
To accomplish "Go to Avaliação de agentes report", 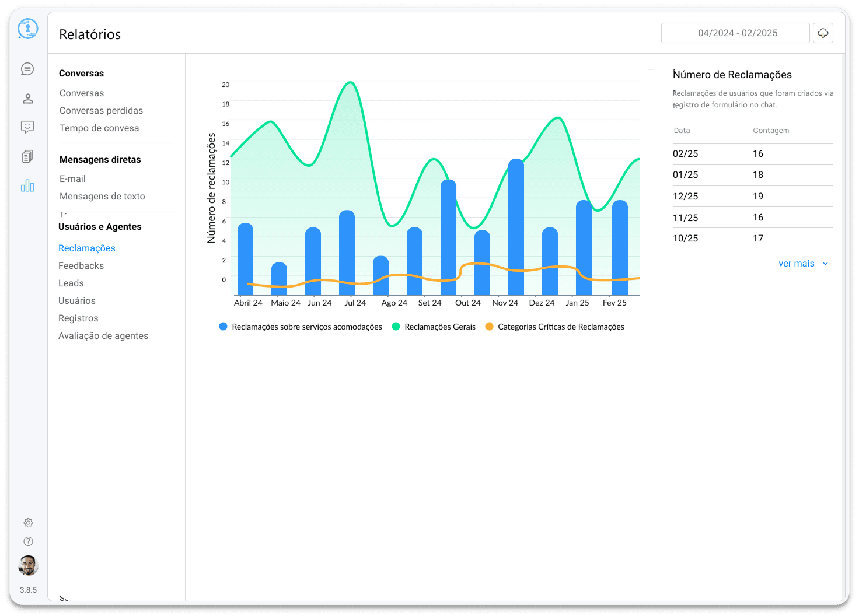I will (x=103, y=336).
